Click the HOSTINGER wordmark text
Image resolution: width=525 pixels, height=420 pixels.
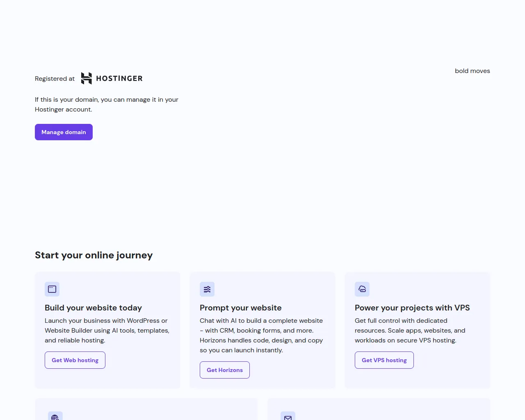tap(119, 78)
